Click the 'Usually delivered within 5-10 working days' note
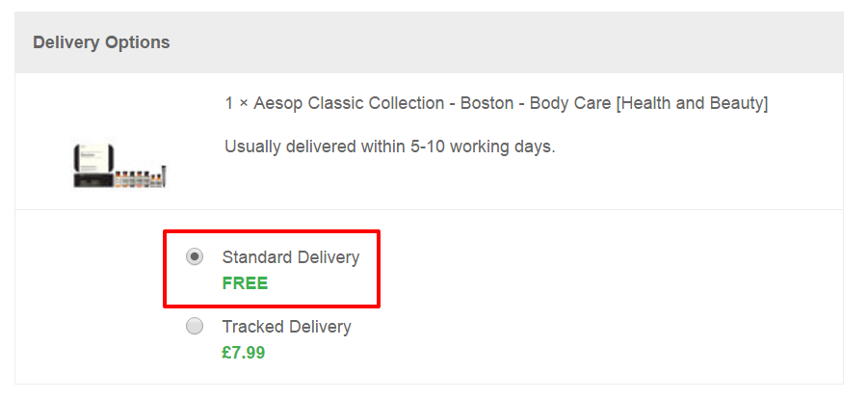This screenshot has height=400, width=868. click(390, 147)
